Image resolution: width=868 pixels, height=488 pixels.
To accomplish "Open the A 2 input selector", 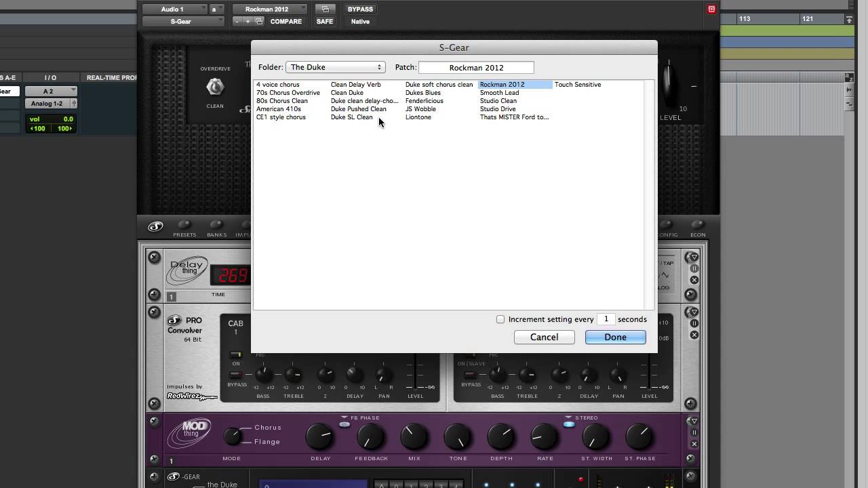I will tap(51, 91).
